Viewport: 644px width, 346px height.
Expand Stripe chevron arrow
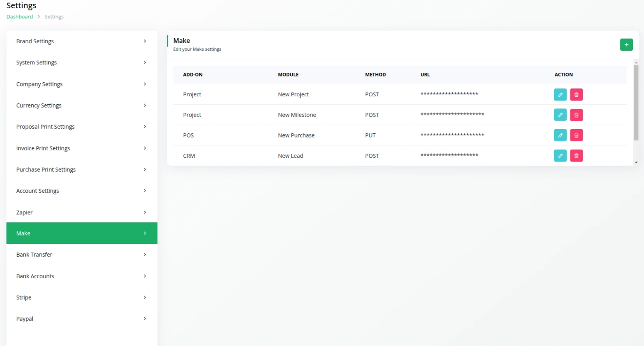point(145,297)
